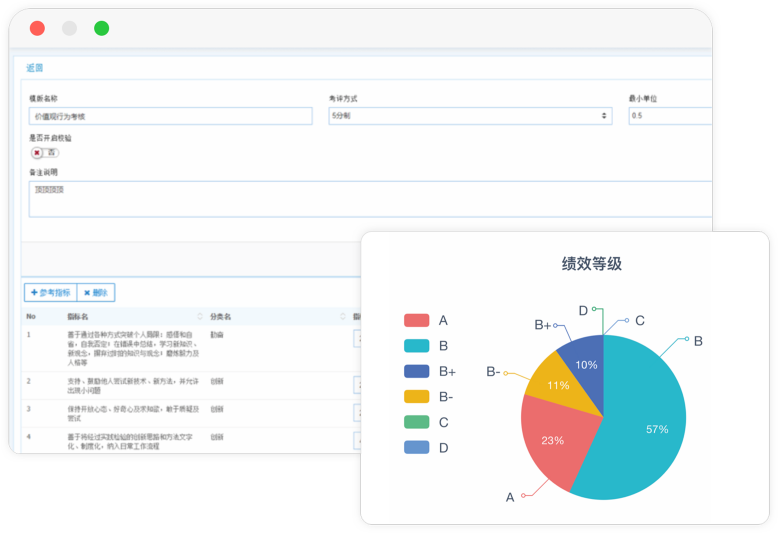Toggle legend item B- yellow swatch
The width and height of the screenshot is (778, 533).
(416, 397)
